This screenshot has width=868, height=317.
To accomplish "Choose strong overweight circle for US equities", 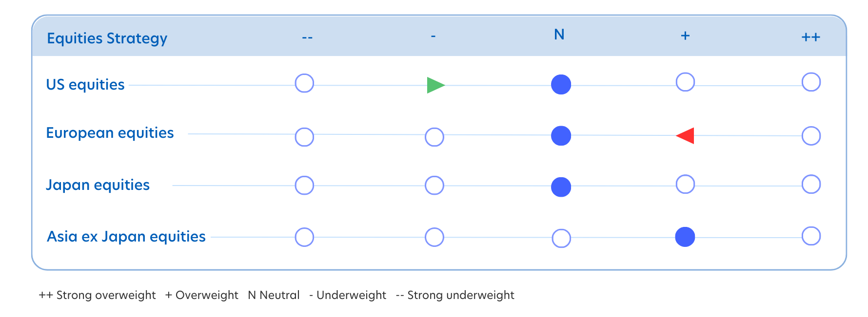I will click(811, 82).
